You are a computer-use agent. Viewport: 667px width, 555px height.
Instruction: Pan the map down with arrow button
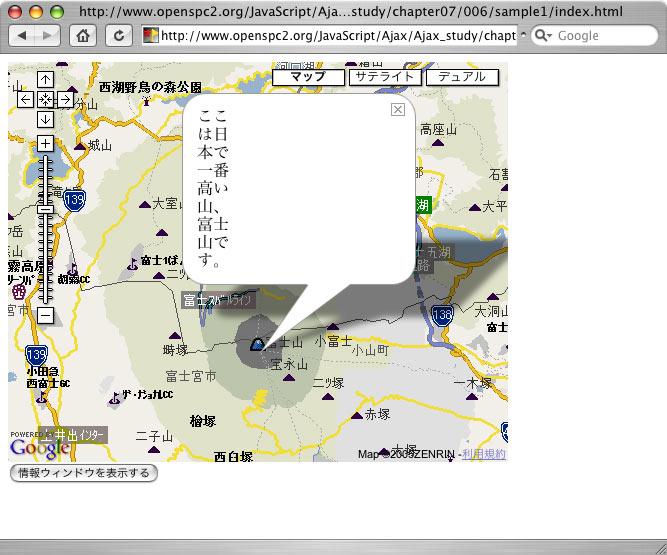[x=46, y=119]
